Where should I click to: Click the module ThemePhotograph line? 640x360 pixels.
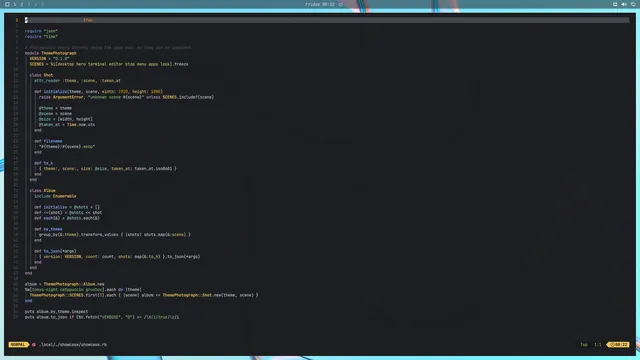click(x=51, y=53)
